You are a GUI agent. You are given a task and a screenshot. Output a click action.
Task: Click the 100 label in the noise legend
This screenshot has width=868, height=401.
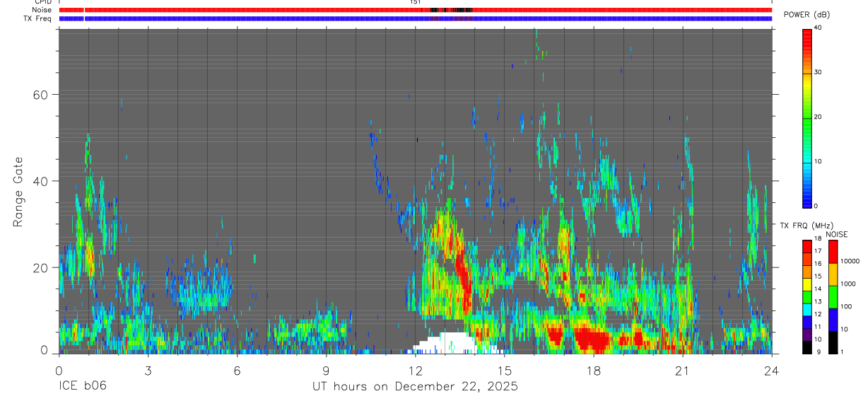coord(846,306)
